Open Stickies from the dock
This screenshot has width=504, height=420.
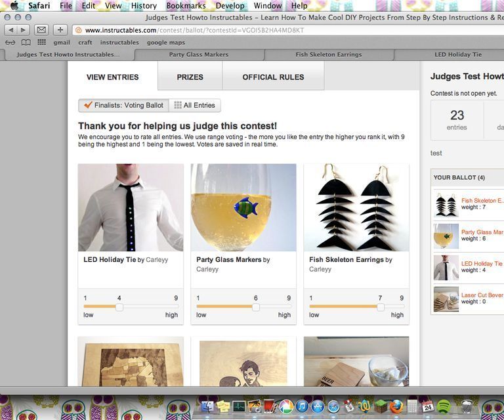pyautogui.click(x=222, y=407)
